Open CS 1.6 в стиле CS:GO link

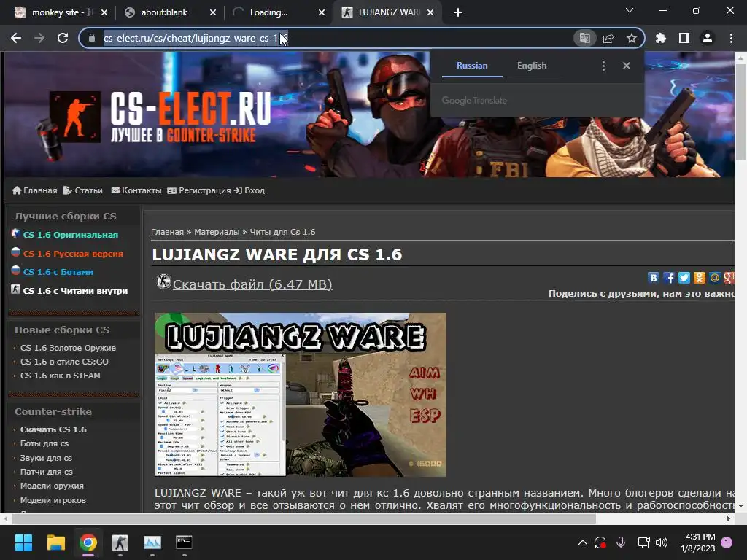click(x=64, y=362)
